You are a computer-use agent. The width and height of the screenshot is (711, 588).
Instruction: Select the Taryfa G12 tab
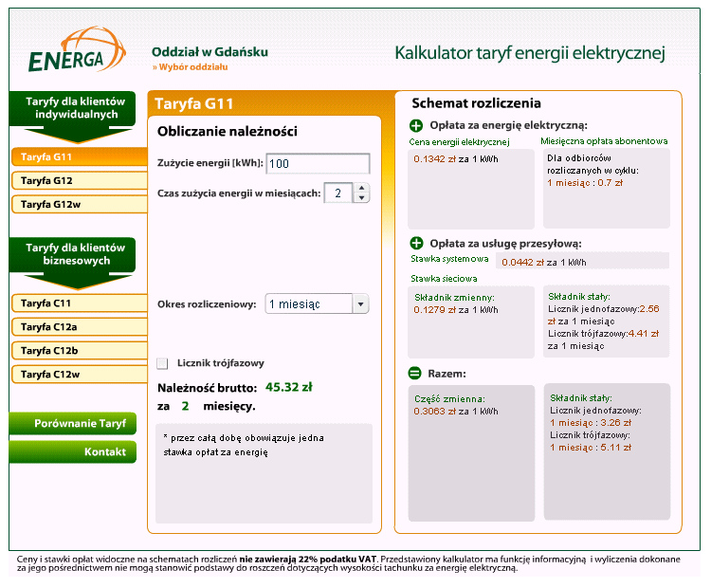80,180
